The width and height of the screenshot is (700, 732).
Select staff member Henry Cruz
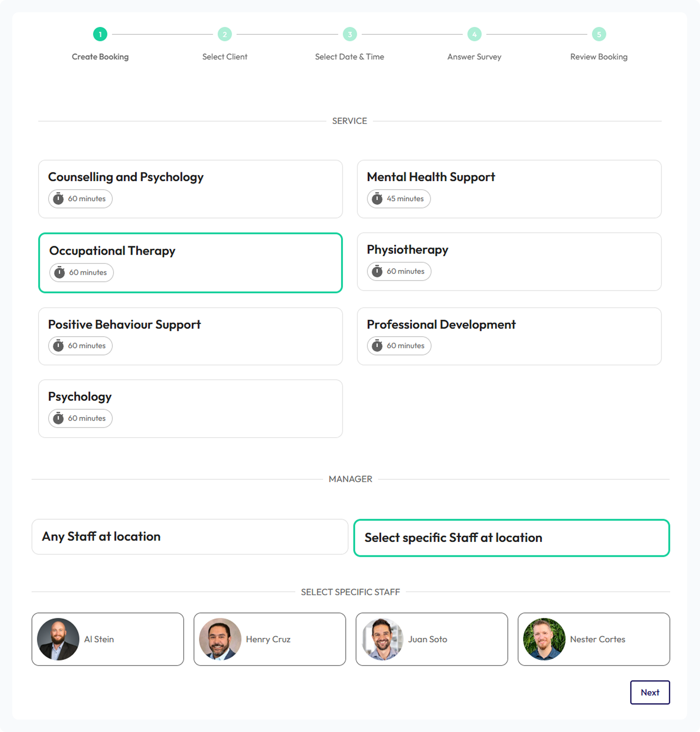[269, 639]
